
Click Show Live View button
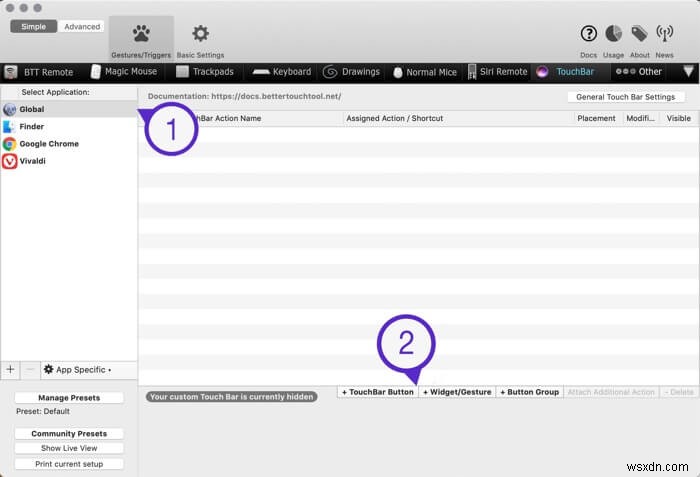69,448
